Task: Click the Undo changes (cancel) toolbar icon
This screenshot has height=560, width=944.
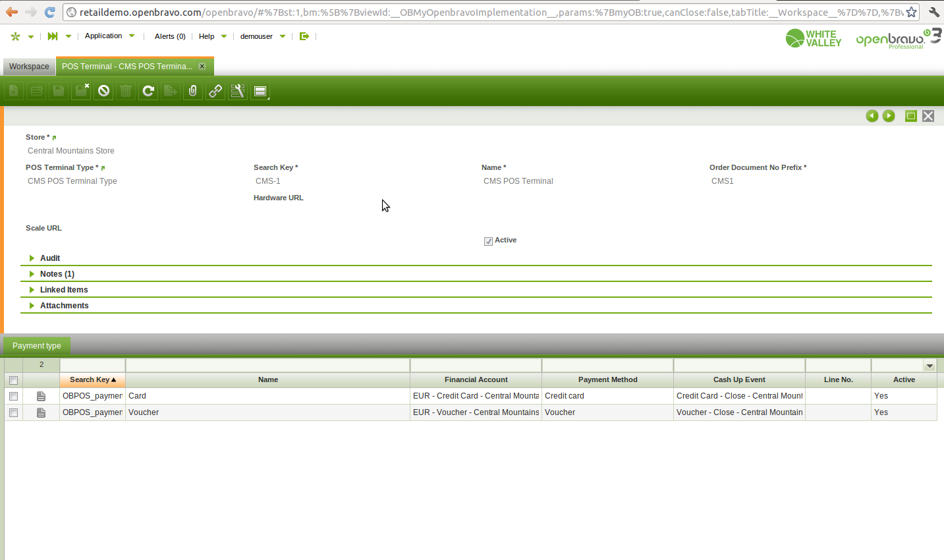Action: (103, 91)
